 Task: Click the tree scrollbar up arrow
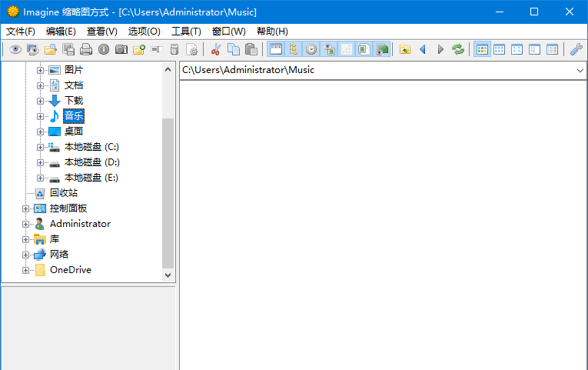(168, 69)
